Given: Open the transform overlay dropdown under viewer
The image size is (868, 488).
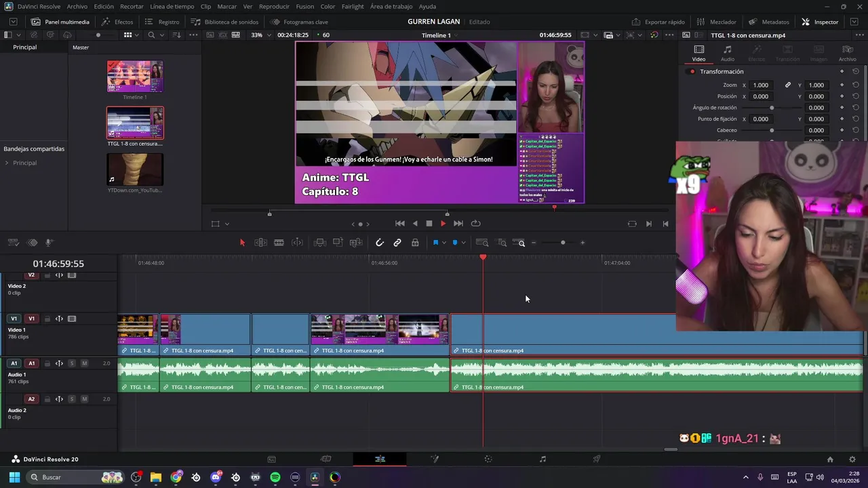Looking at the screenshot, I should pos(226,224).
